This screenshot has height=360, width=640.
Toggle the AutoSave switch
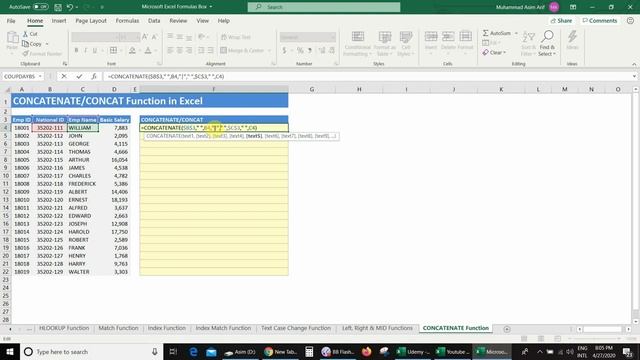(40, 7)
